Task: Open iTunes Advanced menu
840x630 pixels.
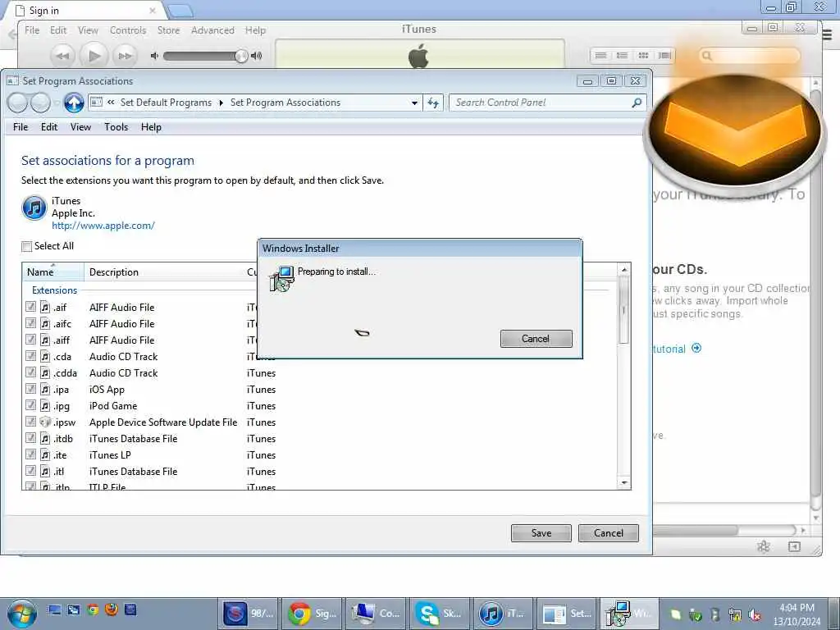Action: coord(212,30)
